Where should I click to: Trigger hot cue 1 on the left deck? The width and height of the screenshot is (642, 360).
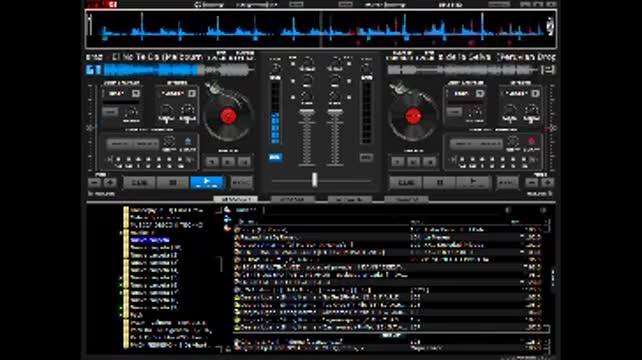(x=212, y=162)
